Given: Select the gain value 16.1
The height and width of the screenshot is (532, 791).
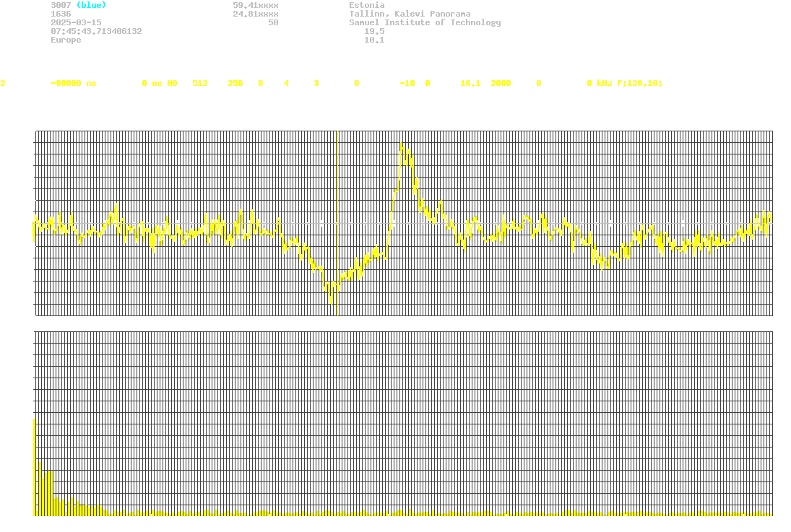Looking at the screenshot, I should pos(470,83).
